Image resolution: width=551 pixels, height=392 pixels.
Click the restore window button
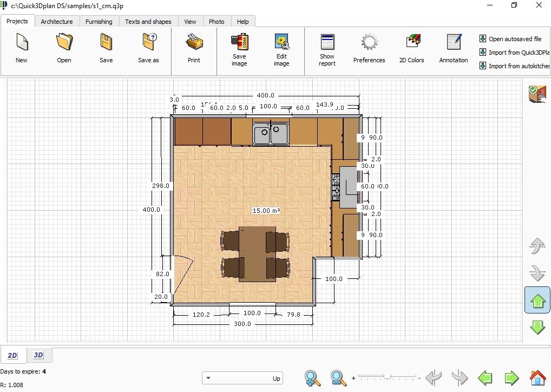pyautogui.click(x=514, y=5)
